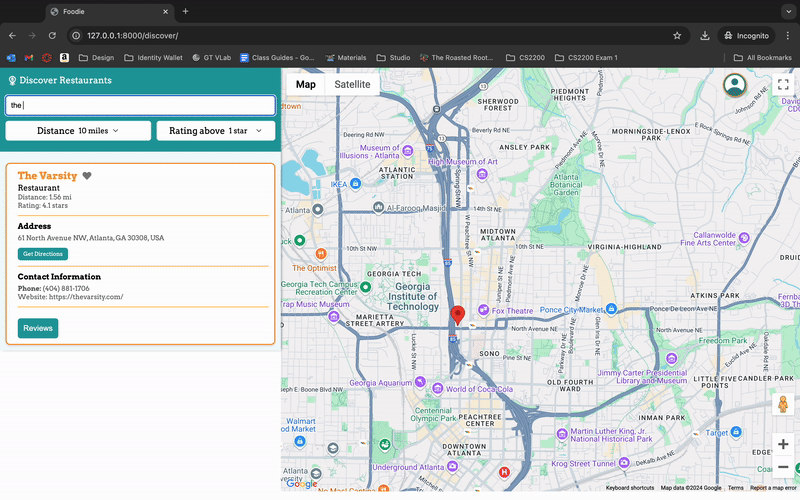Click the Ponce City Market pin
This screenshot has width=800, height=500.
(x=611, y=308)
